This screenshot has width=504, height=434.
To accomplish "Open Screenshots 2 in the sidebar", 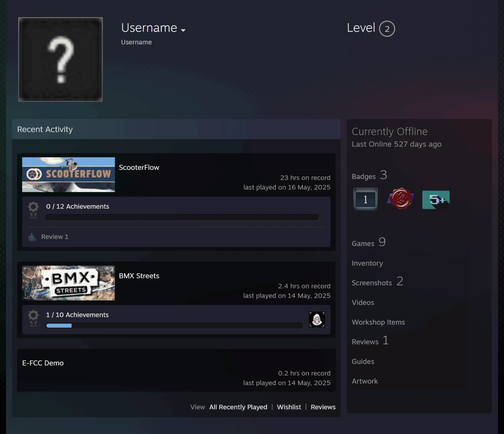I will click(x=377, y=281).
